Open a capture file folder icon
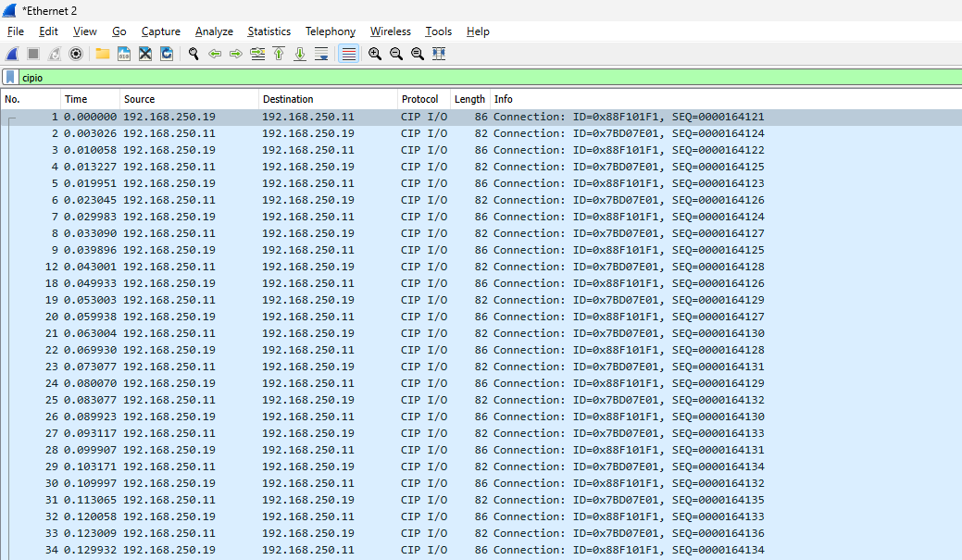Viewport: 962px width, 560px height. (x=103, y=54)
